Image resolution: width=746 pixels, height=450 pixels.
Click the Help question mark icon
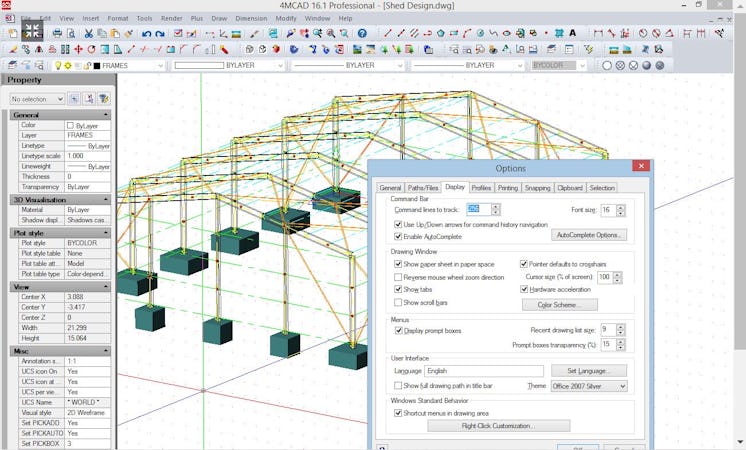[362, 33]
